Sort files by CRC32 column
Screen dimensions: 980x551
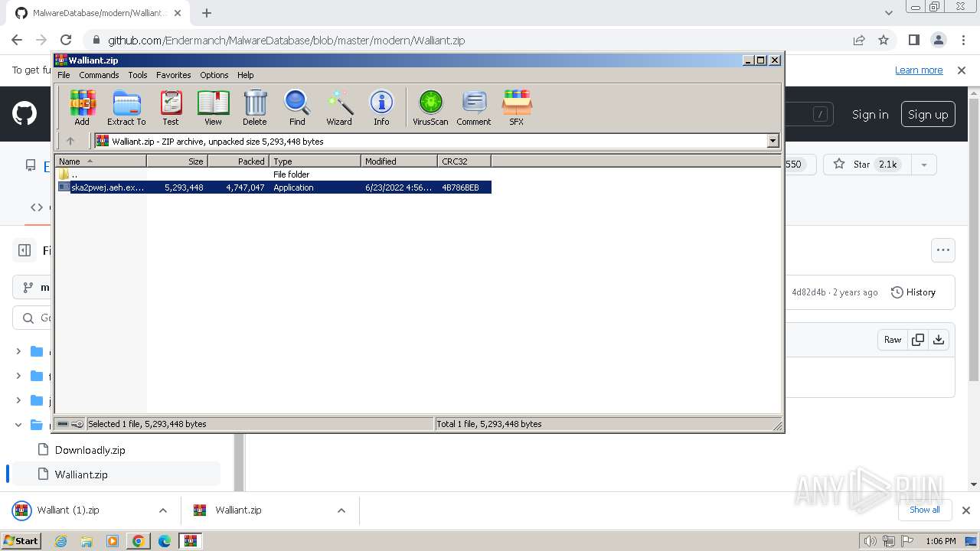464,161
